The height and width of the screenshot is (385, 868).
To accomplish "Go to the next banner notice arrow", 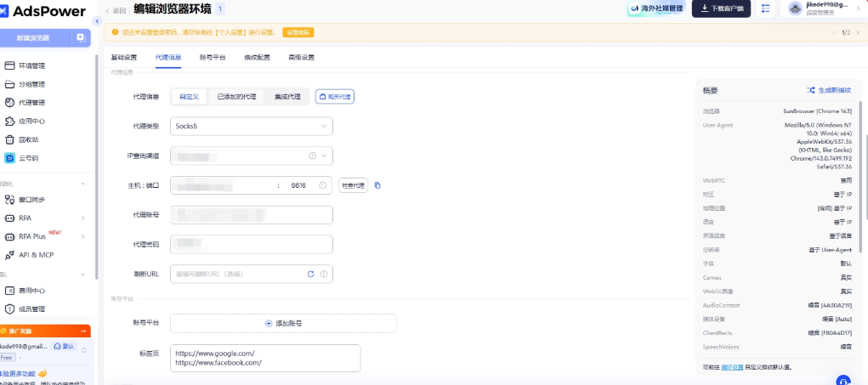I will pyautogui.click(x=857, y=32).
